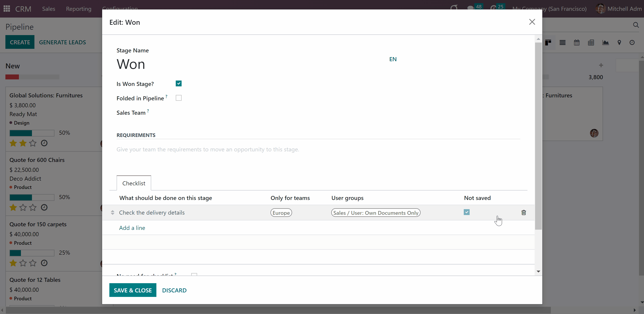Add a quick card with the plus icon
The height and width of the screenshot is (314, 644).
coord(601,65)
